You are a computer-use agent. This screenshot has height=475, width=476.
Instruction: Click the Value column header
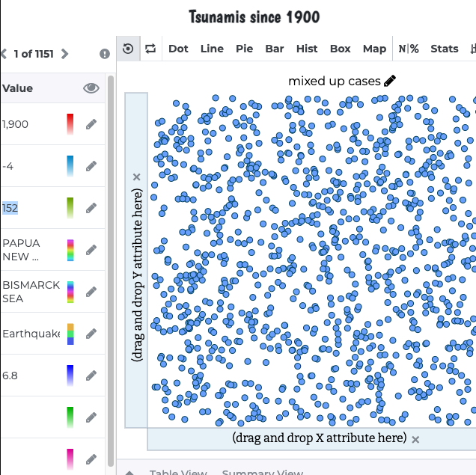click(x=18, y=88)
